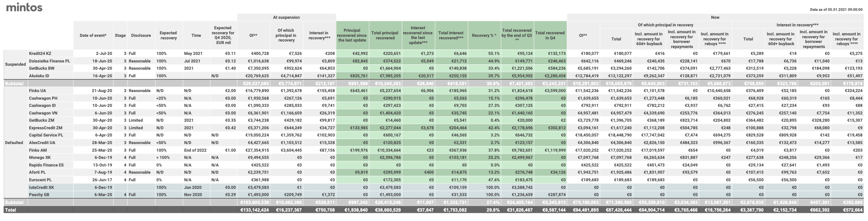This screenshot has height=221, width=868.
Task: Click 'Principal recovered since the last update' header
Action: 352,35
